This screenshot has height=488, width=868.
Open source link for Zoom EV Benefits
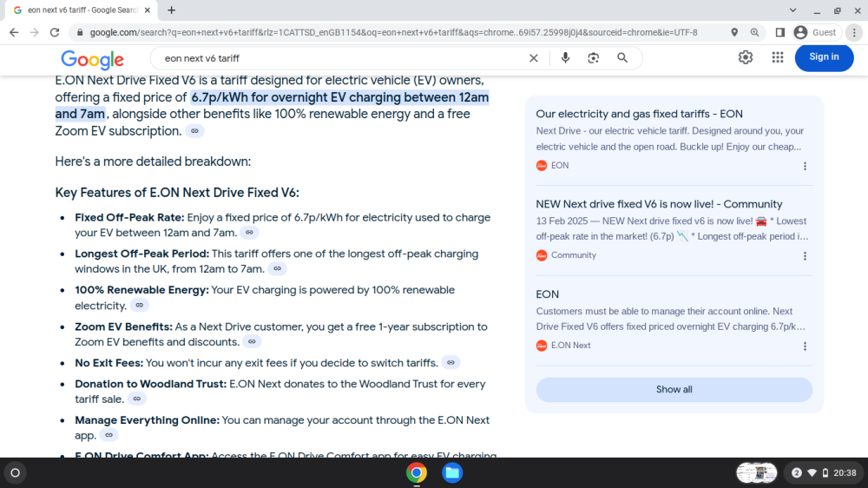click(x=252, y=342)
